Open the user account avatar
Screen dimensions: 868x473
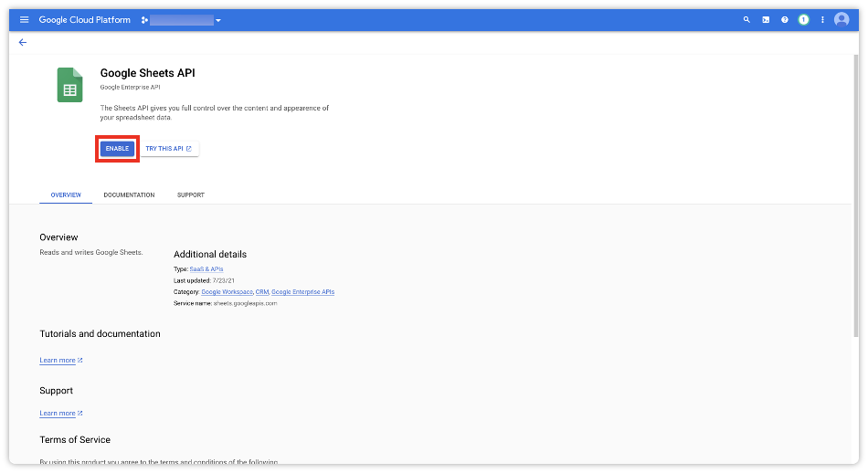(x=842, y=20)
